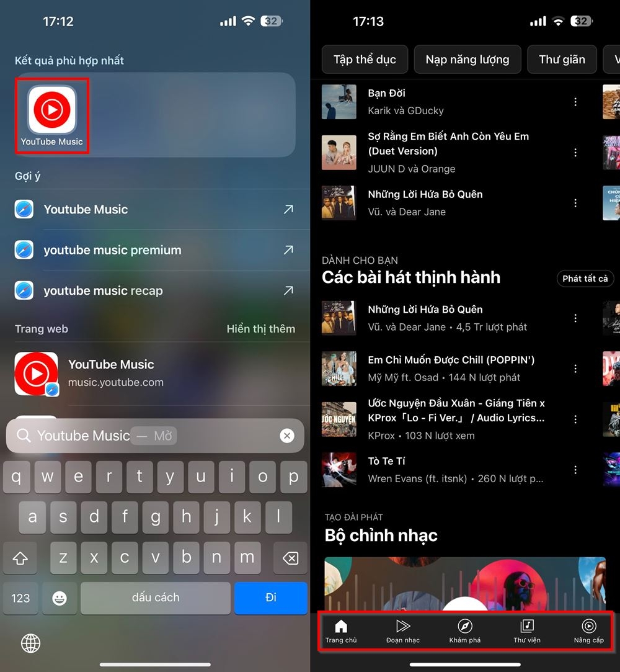Tap Safari suggestion 'youtube music recap'
This screenshot has width=620, height=672.
pos(155,290)
